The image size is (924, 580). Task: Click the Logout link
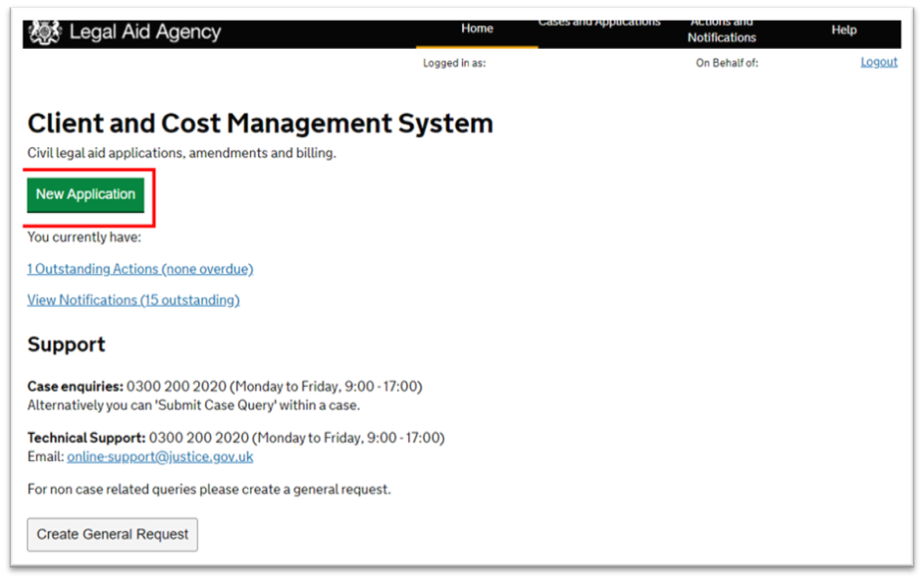coord(878,62)
